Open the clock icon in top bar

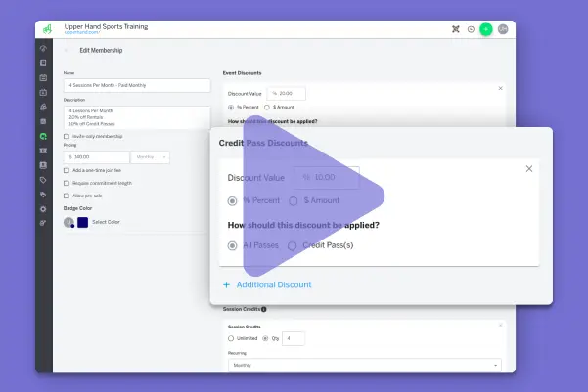[x=471, y=29]
